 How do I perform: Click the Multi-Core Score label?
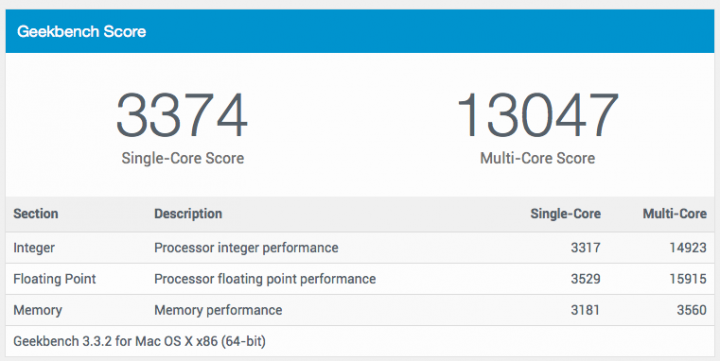click(537, 158)
